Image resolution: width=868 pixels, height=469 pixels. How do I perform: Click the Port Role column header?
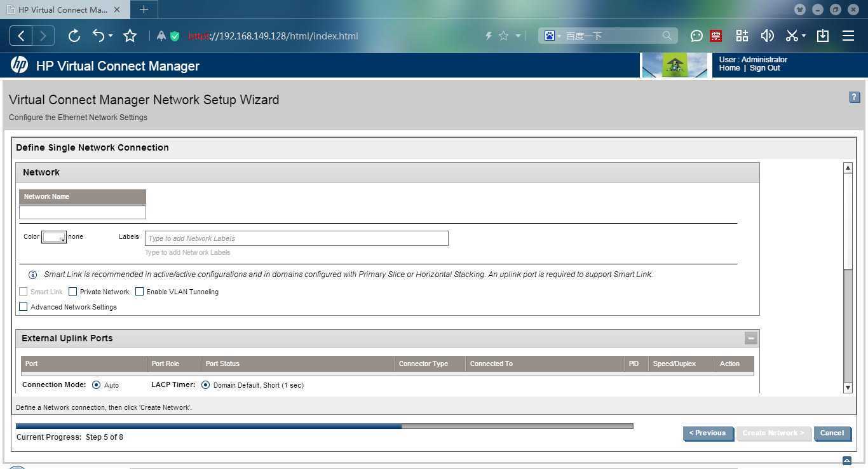point(175,364)
